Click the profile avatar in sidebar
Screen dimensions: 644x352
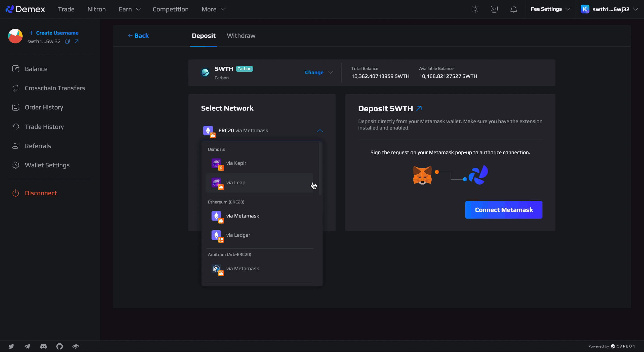click(15, 36)
